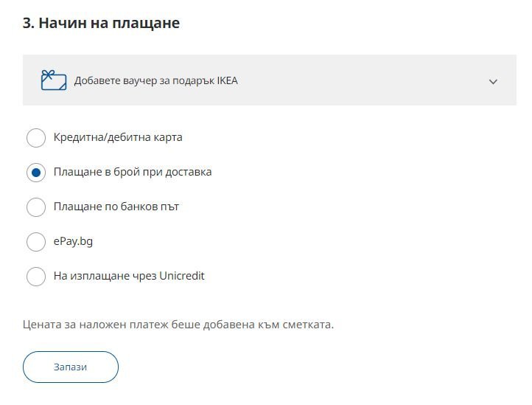The height and width of the screenshot is (405, 532).
Task: Click the word 'IKEA' in voucher row
Action: pyautogui.click(x=227, y=80)
